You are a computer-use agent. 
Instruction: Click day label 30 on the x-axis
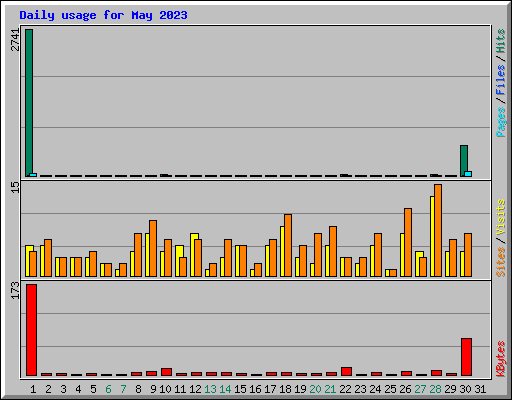465,389
